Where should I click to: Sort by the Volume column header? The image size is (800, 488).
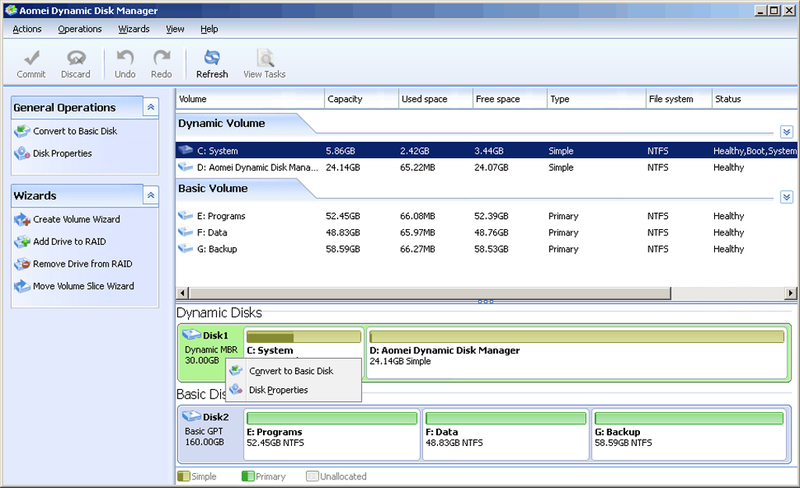coord(250,99)
